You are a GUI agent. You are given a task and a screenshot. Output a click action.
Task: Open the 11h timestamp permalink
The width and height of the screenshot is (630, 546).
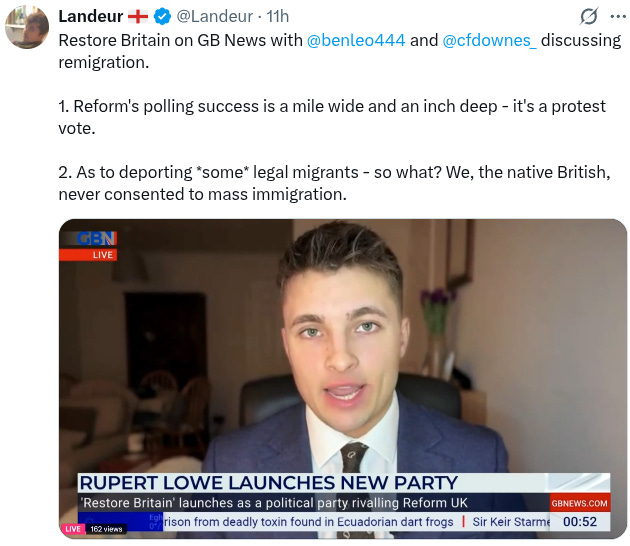click(x=278, y=16)
